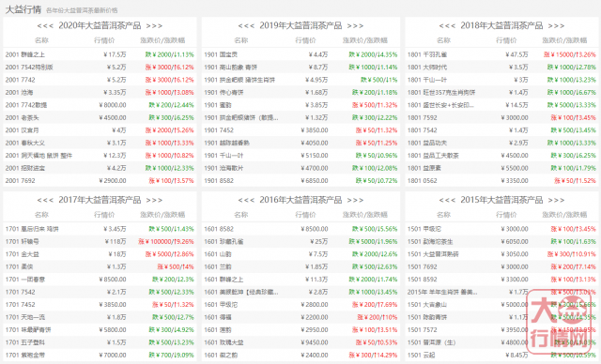
Task: Select the '1701 天地一流' row
Action: (x=100, y=317)
